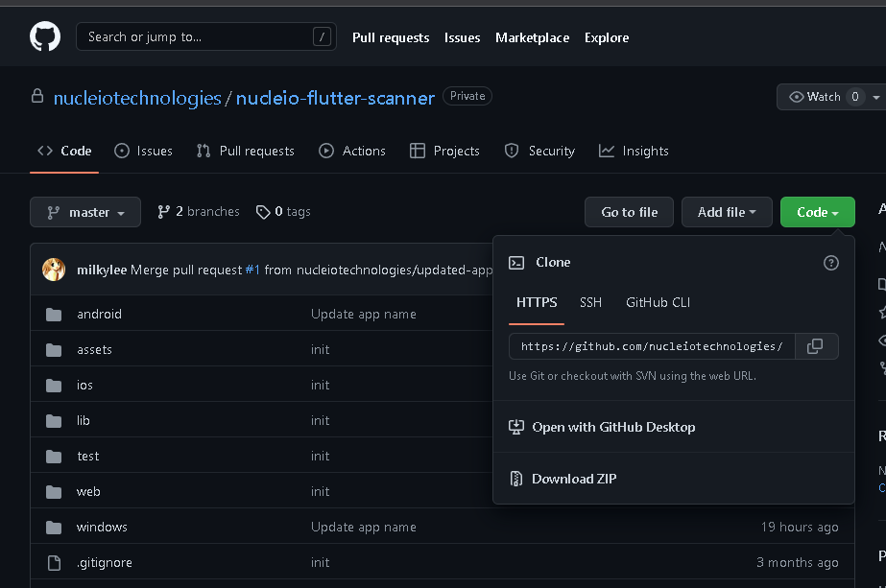Copy the clone URL to clipboard
Screen dimensions: 886x588
(815, 346)
